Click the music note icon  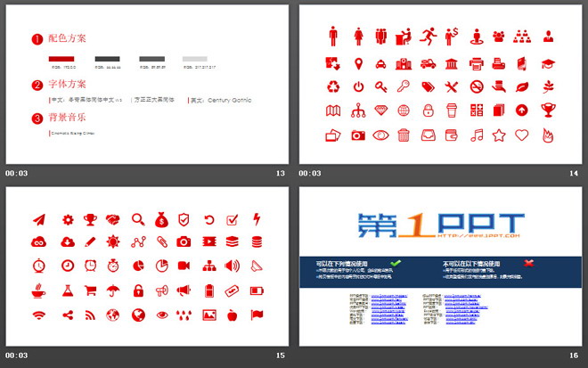coord(476,135)
